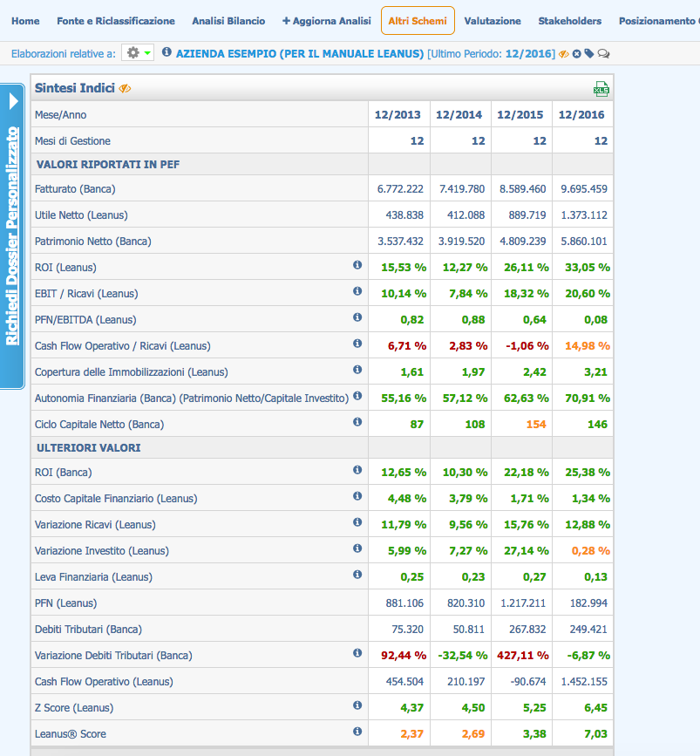Show info for Leva Finanziaria (Leanus)

pos(357,575)
